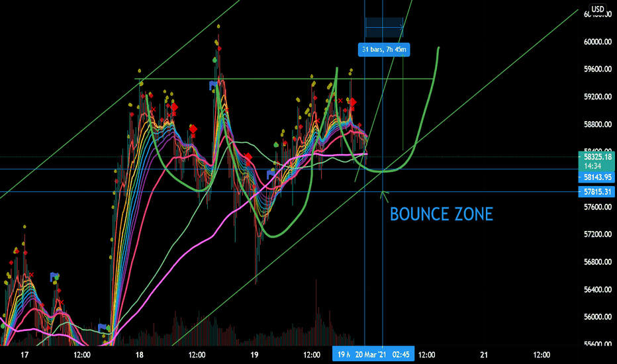The width and height of the screenshot is (617, 364).
Task: Select the '31 bars, 7h 45m' measurement label
Action: click(x=384, y=50)
